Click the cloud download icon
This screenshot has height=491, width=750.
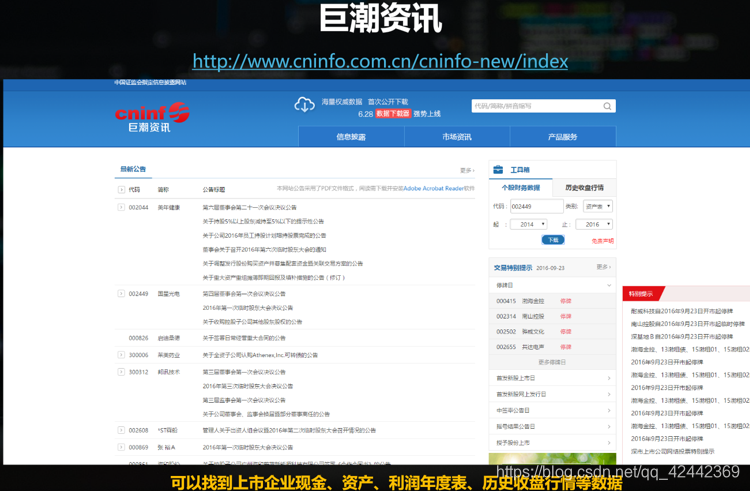[304, 104]
